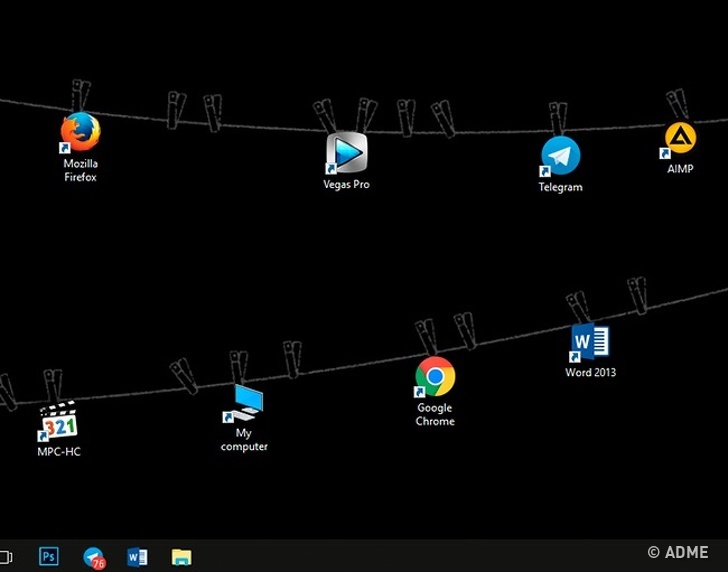Select the AIMP player desktop icon

(x=680, y=138)
